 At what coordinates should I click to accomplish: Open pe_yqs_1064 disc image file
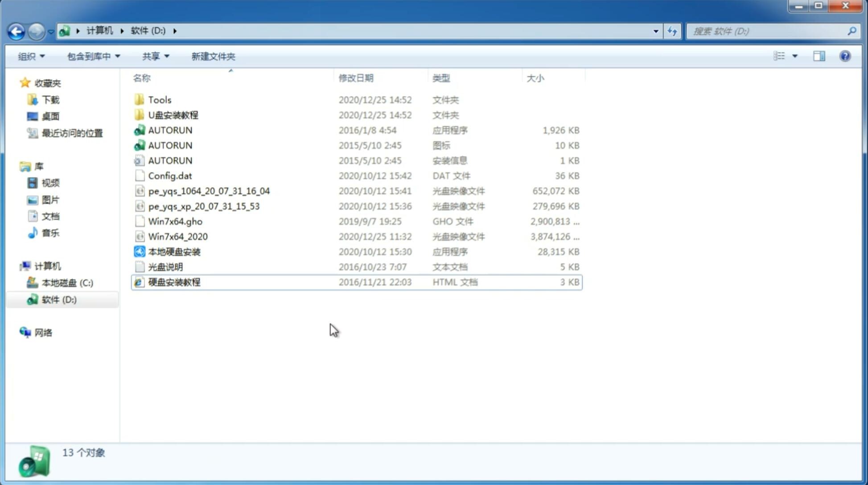coord(209,191)
